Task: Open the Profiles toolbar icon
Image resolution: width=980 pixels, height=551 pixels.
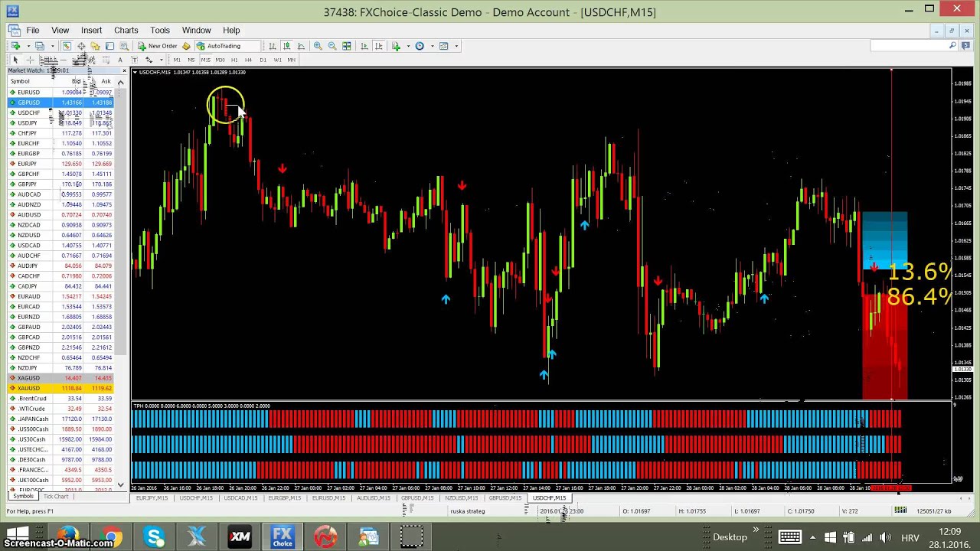Action: point(40,46)
